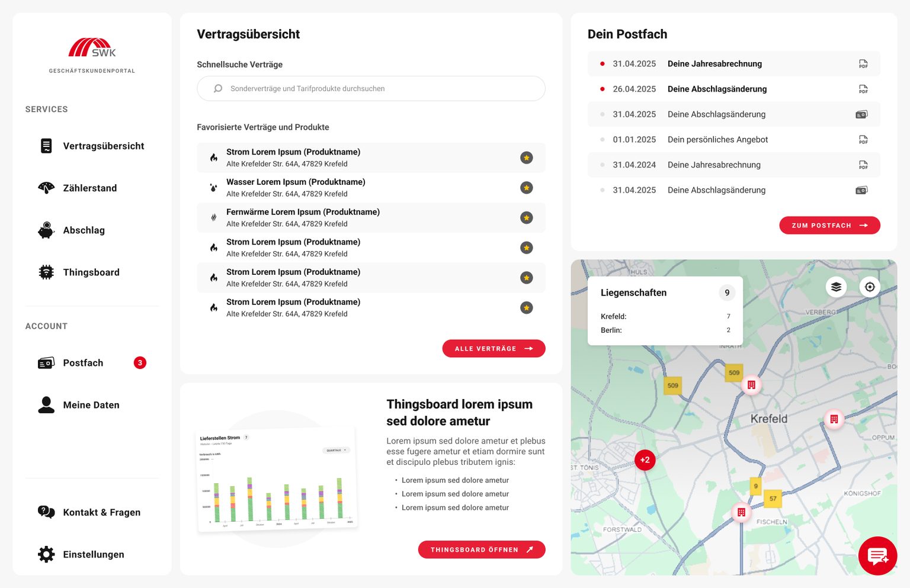Download PDF of 31.04.2025 Jahresabrechnung

[x=863, y=64]
